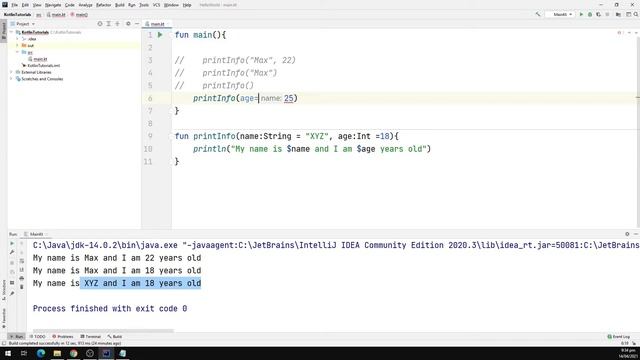Expand External Libraries node
Screen dimensions: 640x360
tap(12, 72)
